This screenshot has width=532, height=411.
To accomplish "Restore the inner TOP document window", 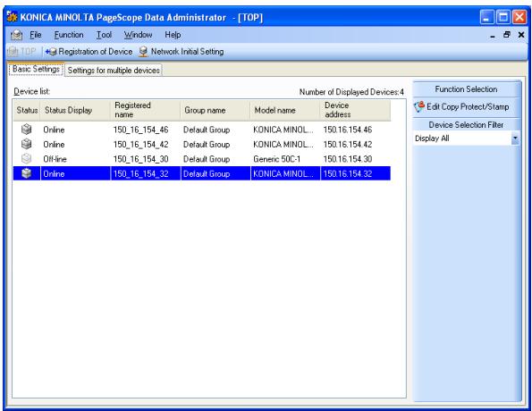I will tap(507, 35).
